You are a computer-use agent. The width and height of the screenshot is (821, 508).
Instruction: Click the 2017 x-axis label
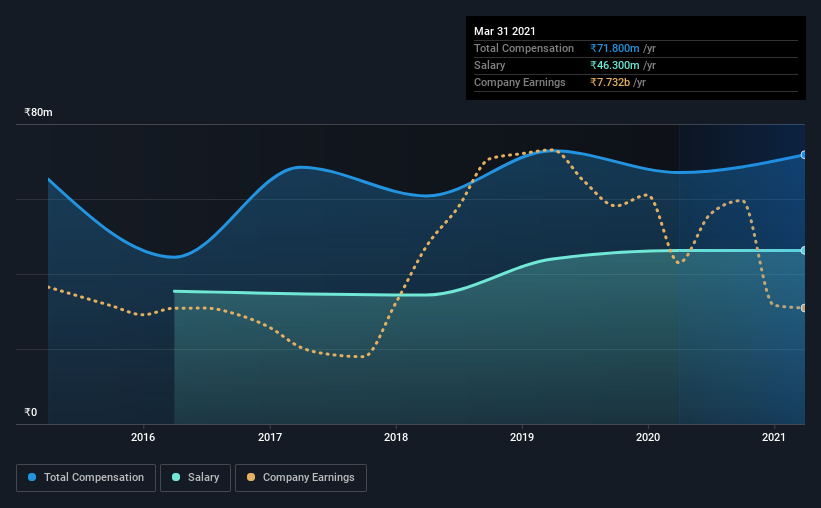[270, 437]
